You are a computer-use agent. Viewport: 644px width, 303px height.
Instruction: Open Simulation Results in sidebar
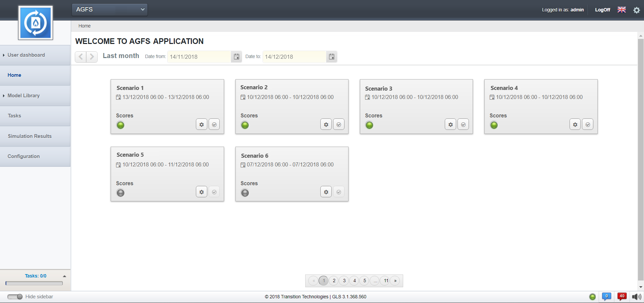tap(30, 136)
